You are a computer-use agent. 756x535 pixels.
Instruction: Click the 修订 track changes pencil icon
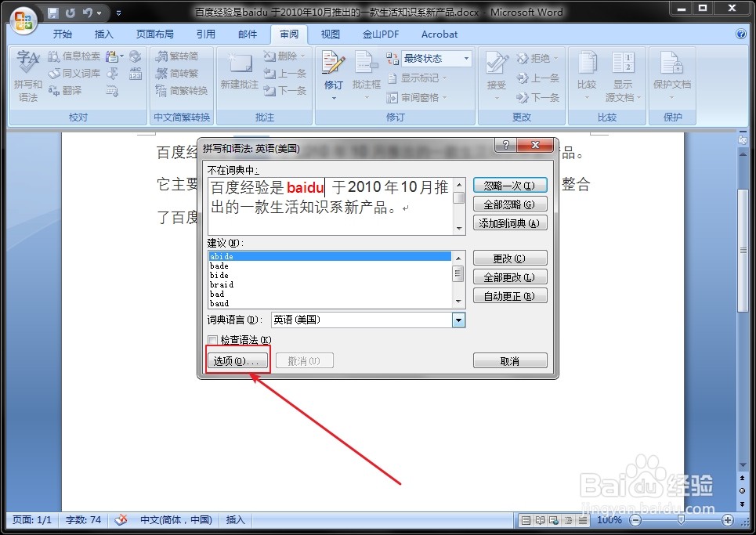334,63
